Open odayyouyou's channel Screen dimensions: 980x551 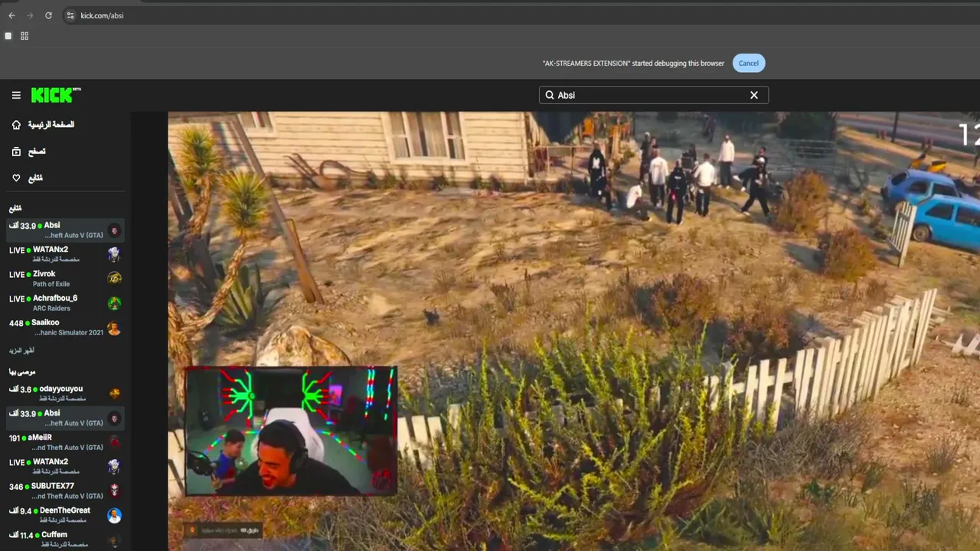pos(65,393)
